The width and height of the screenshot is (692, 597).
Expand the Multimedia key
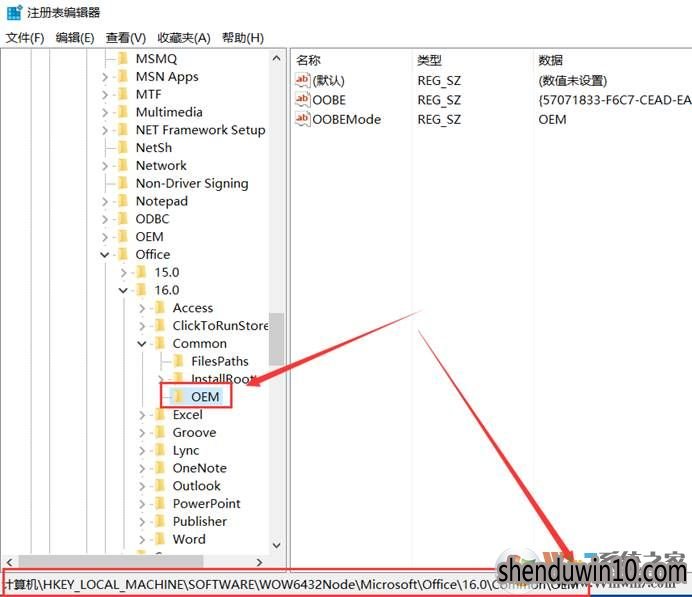(105, 113)
